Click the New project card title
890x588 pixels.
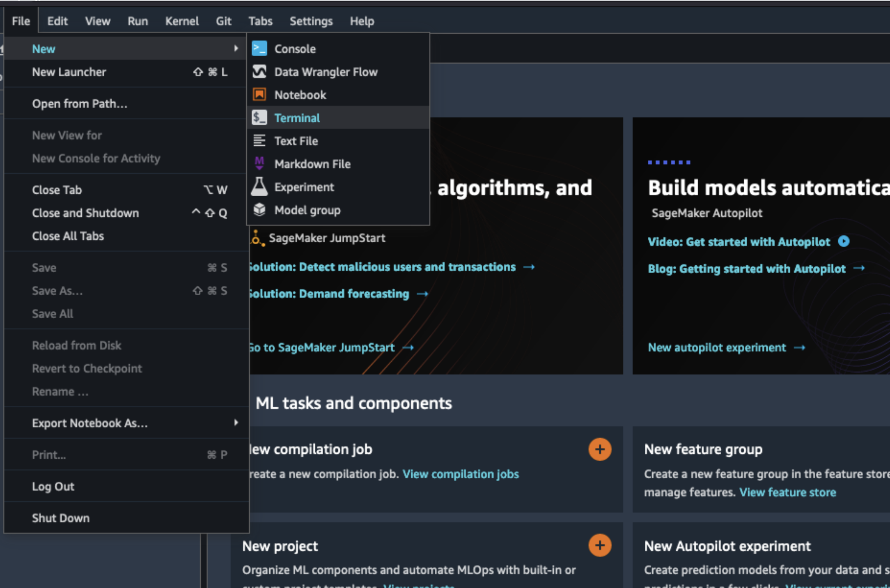pyautogui.click(x=280, y=546)
